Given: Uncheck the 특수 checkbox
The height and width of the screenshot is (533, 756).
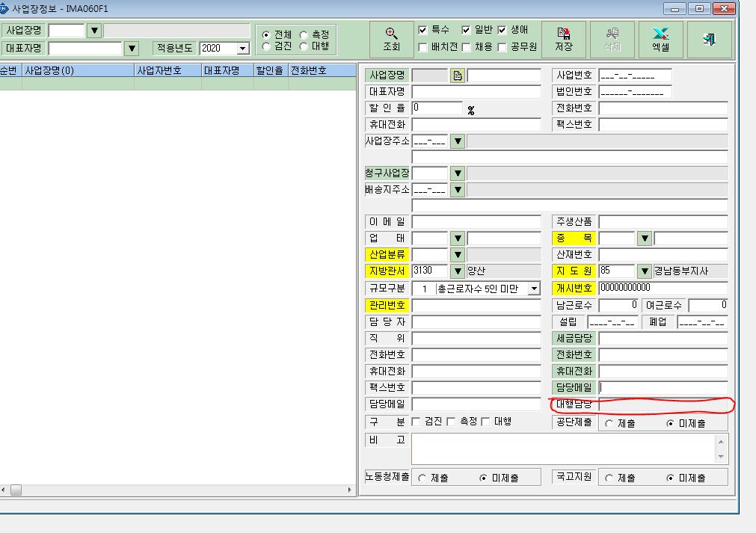Looking at the screenshot, I should coord(422,30).
